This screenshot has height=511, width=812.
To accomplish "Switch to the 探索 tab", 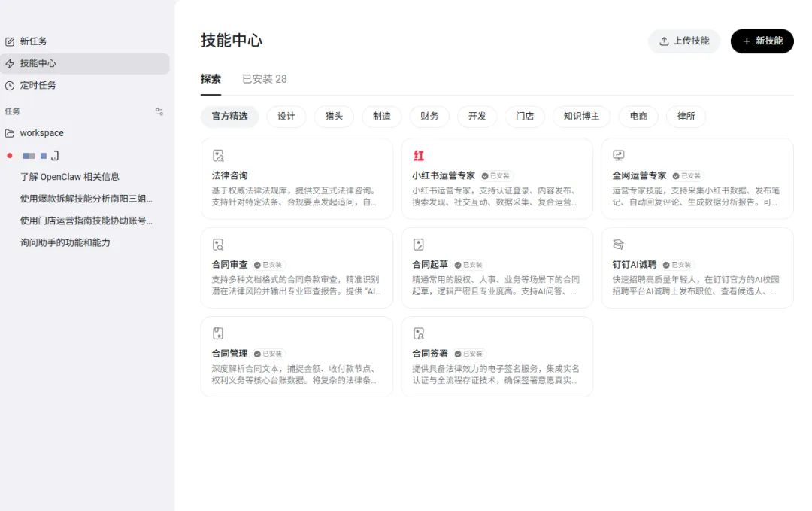I will pyautogui.click(x=211, y=79).
